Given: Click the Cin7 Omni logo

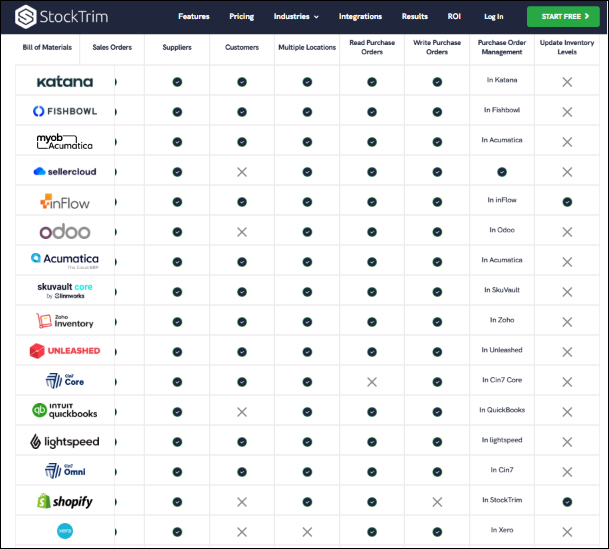Looking at the screenshot, I should [x=65, y=471].
